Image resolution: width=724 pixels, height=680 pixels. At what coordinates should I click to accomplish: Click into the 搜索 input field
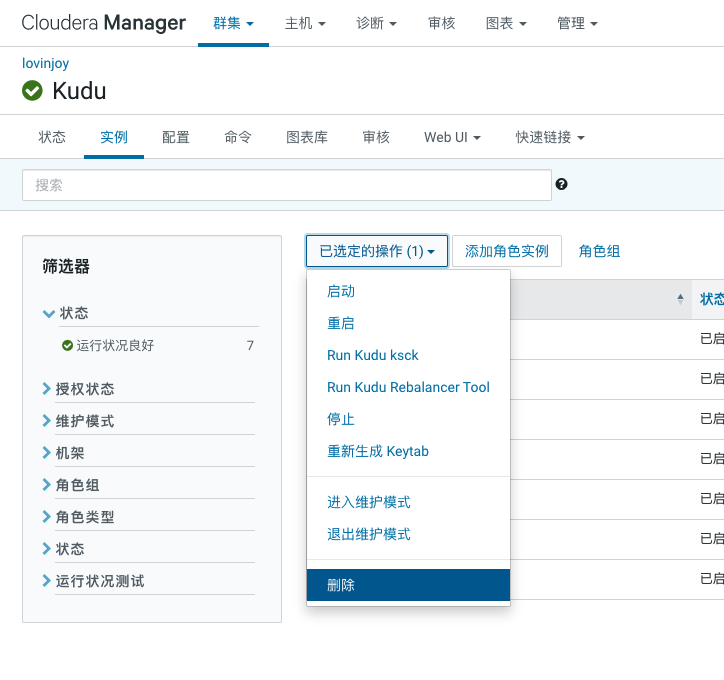tap(287, 185)
